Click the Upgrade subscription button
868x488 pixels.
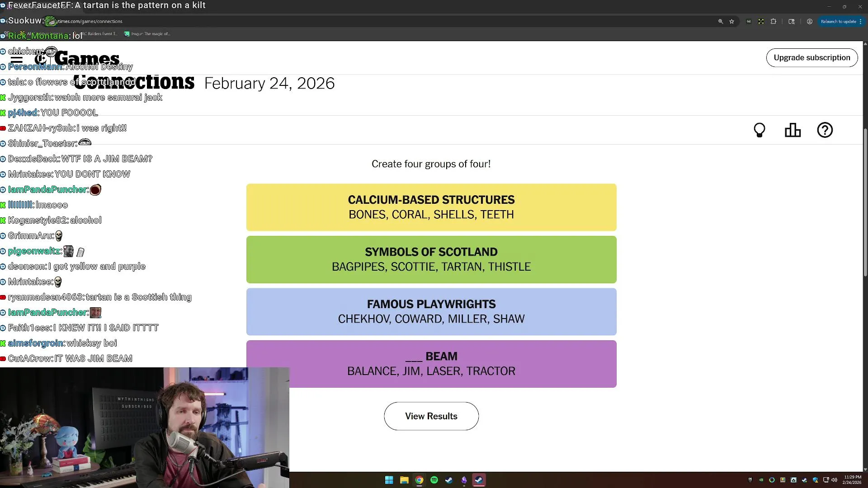[x=811, y=58]
